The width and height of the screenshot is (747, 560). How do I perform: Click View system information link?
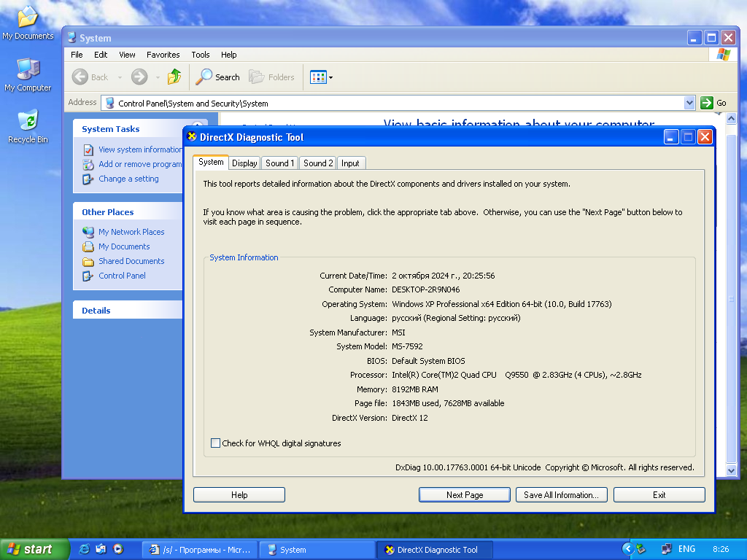[x=140, y=149]
